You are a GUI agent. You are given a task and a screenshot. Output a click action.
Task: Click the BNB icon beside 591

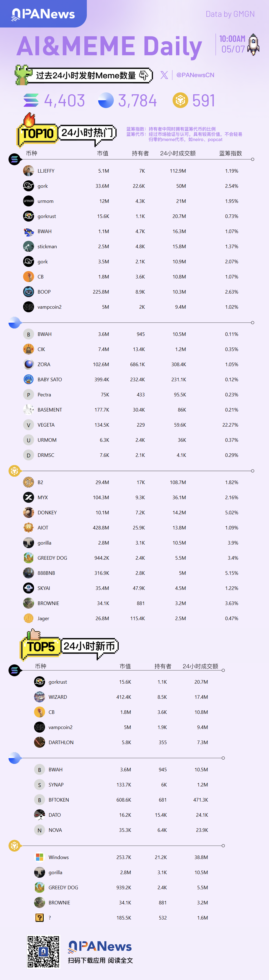pyautogui.click(x=180, y=100)
